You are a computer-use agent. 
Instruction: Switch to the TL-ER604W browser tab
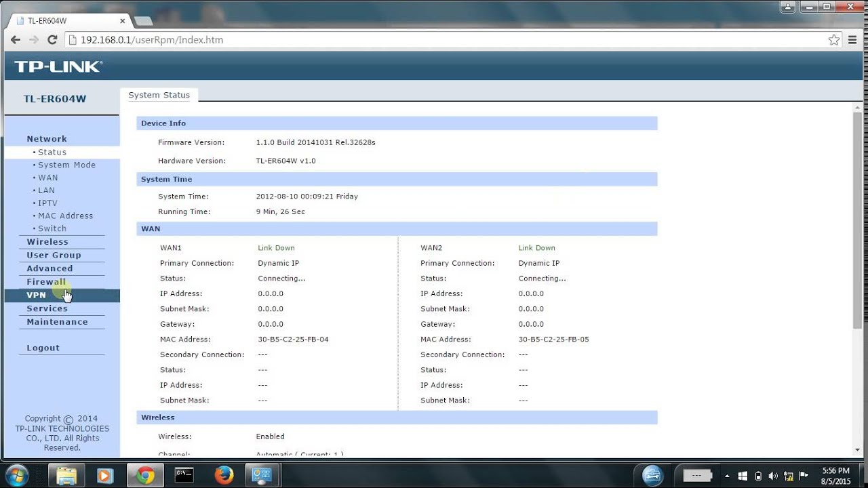tap(68, 21)
